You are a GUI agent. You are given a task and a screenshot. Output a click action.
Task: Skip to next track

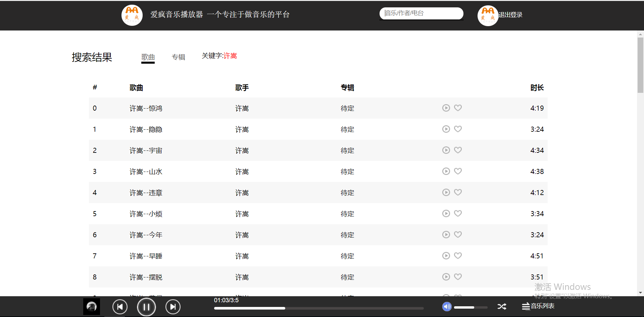(x=173, y=307)
